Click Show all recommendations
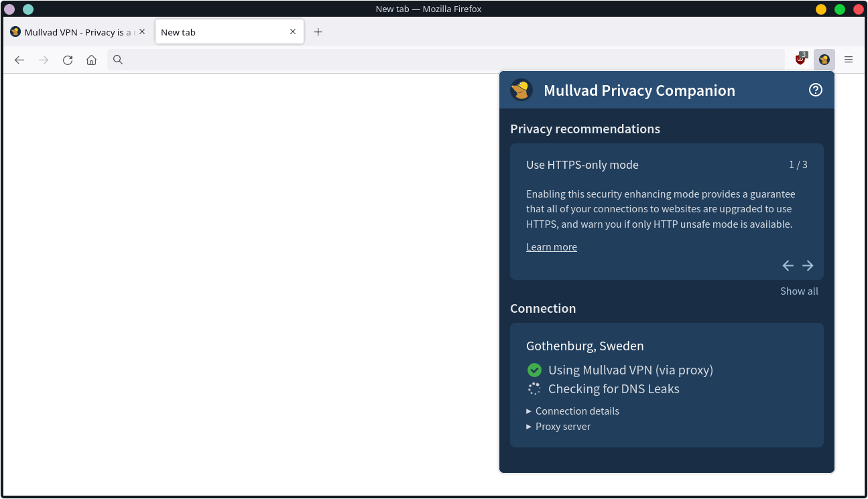868x499 pixels. (x=799, y=291)
